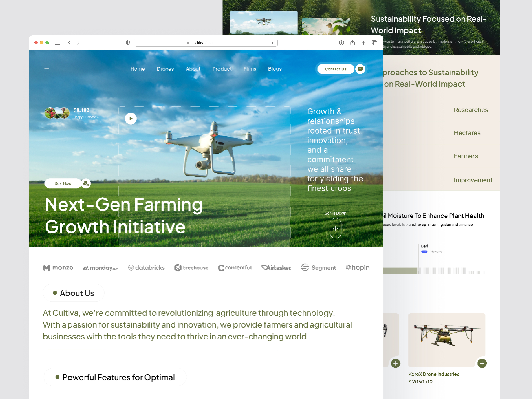Click the treehouse logo
This screenshot has height=399, width=532.
191,268
